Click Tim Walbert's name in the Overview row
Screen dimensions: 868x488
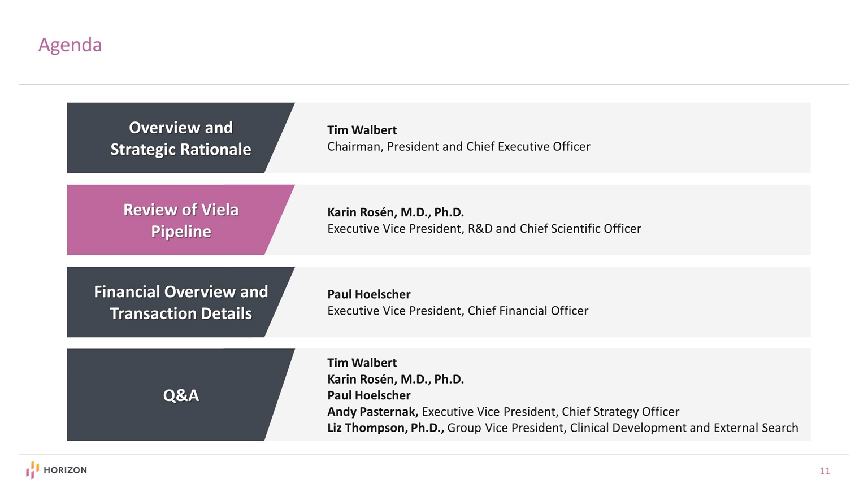[x=362, y=130]
